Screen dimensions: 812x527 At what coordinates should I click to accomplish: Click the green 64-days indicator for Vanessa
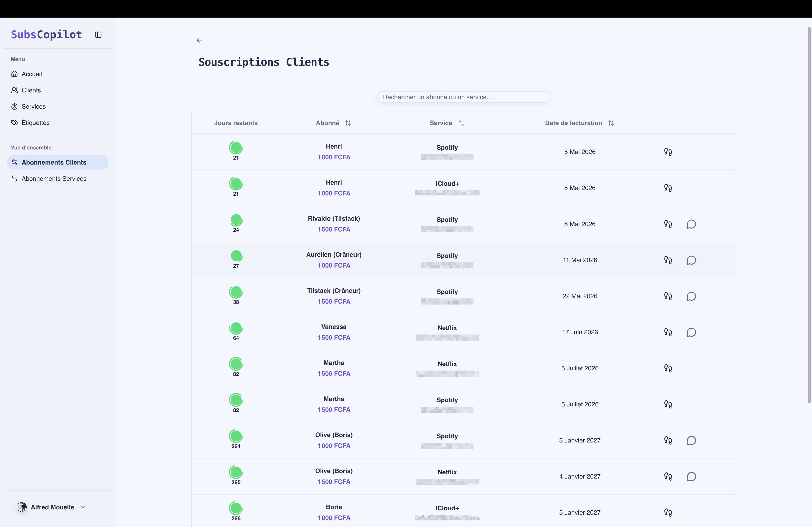pos(236,328)
